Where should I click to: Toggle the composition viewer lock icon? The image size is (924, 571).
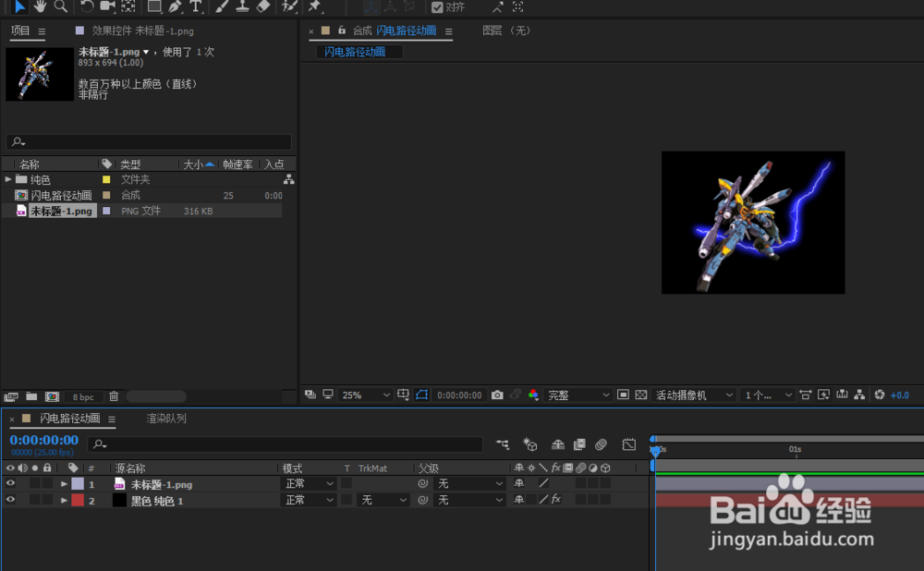click(x=342, y=30)
